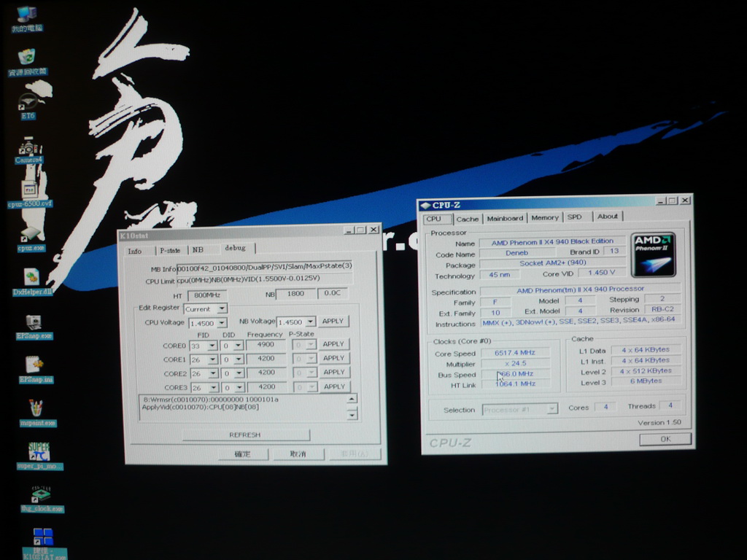
Task: Switch to the Info tab in K10stat
Action: (x=135, y=251)
